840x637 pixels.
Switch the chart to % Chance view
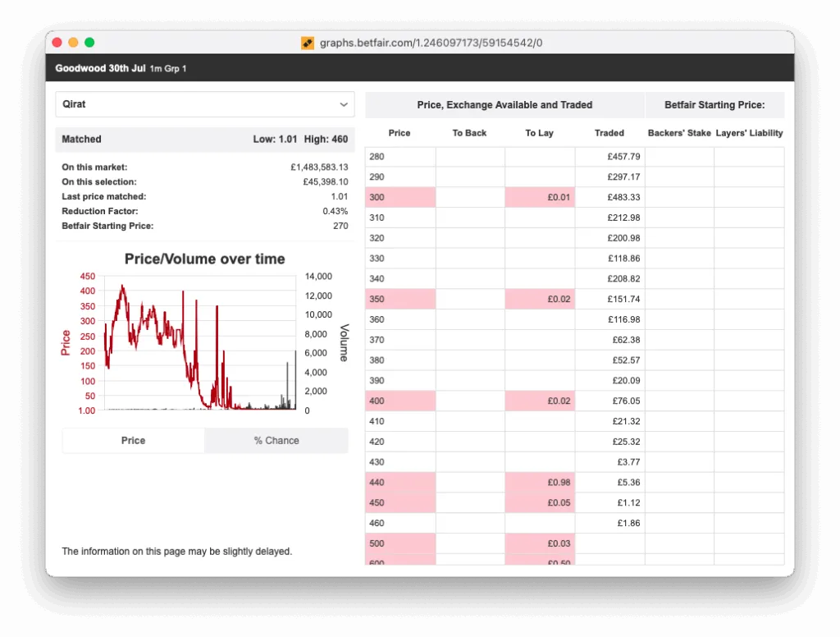click(x=276, y=440)
